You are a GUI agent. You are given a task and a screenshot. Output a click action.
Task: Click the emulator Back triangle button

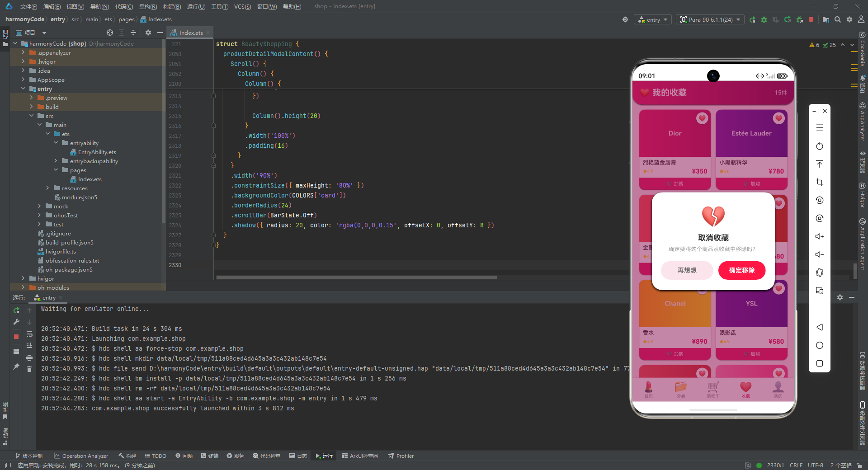coord(820,327)
